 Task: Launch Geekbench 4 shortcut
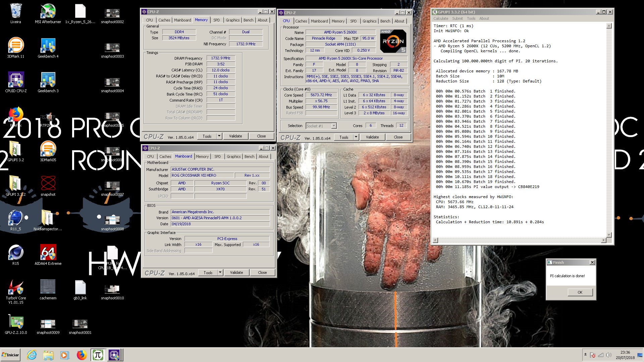point(48,48)
